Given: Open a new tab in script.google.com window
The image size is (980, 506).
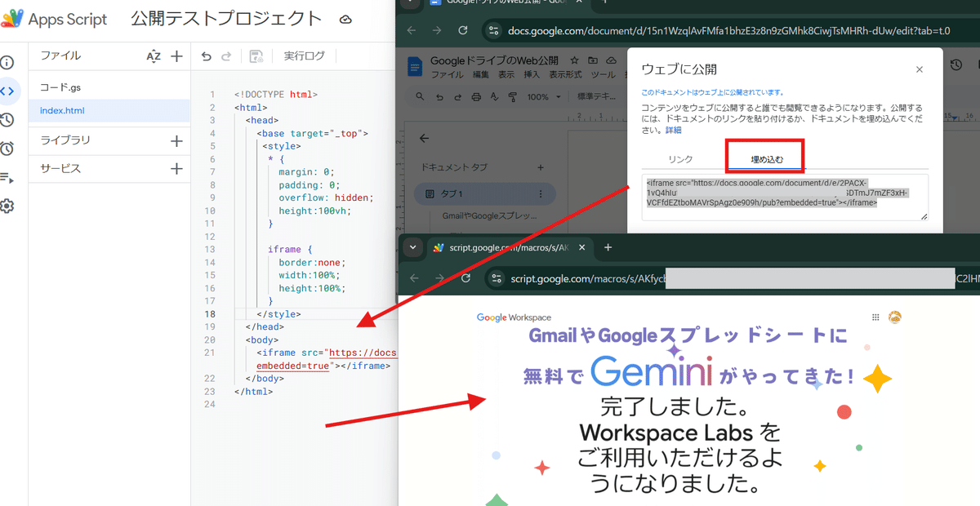Looking at the screenshot, I should point(607,247).
